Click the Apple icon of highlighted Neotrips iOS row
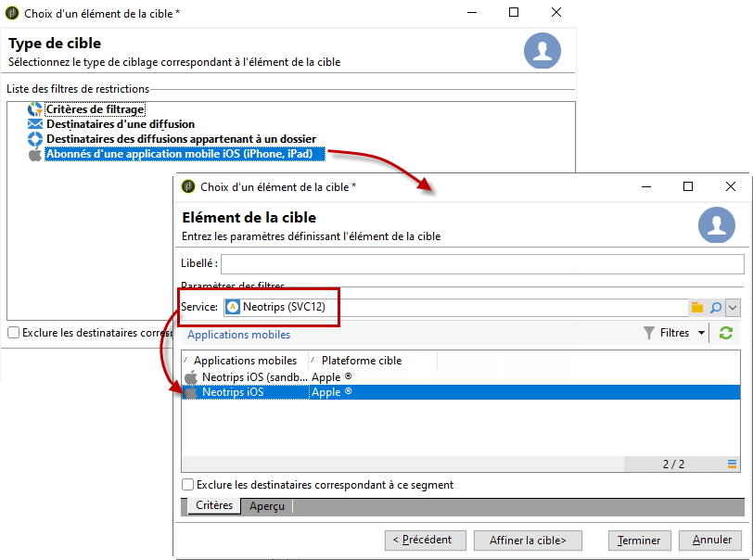Screen dimensions: 753x560 coord(191,392)
